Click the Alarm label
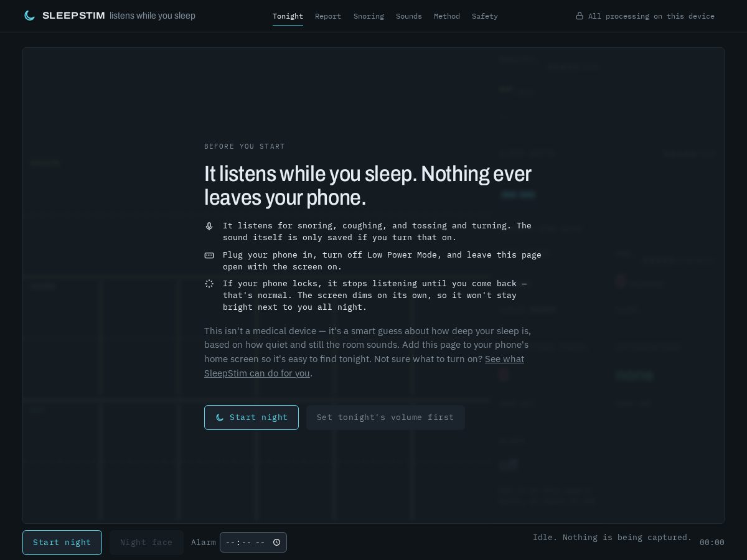The width and height of the screenshot is (747, 560). coord(204,543)
